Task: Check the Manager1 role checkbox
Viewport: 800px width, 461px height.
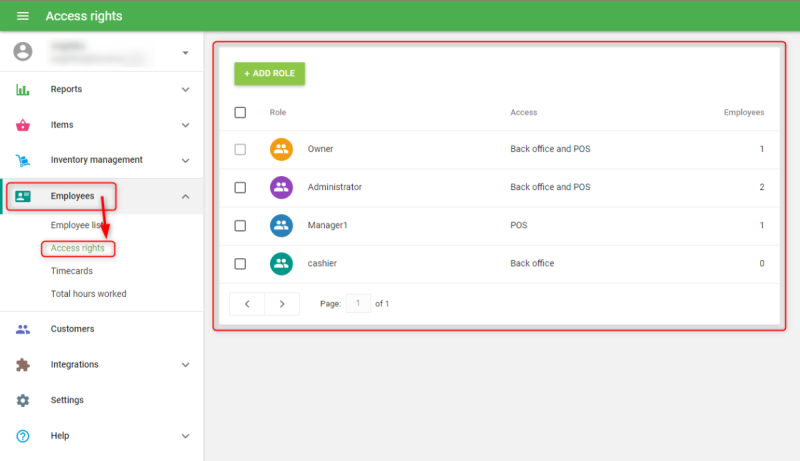Action: click(240, 226)
